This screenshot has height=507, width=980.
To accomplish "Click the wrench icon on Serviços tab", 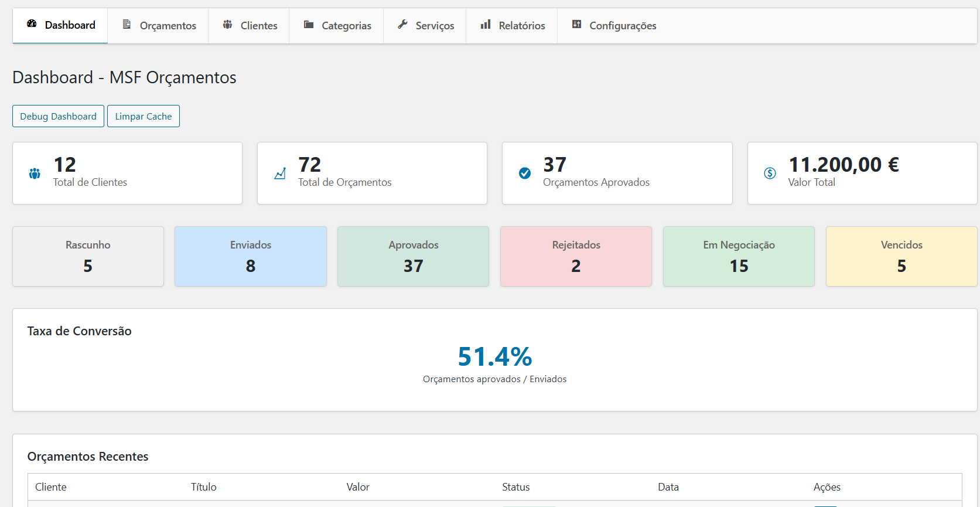I will [x=402, y=25].
